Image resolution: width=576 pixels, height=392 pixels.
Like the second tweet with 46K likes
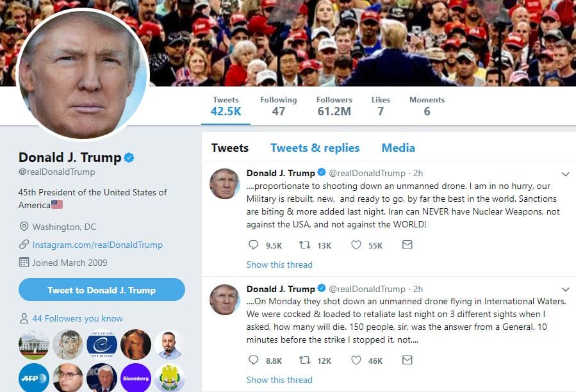click(356, 360)
